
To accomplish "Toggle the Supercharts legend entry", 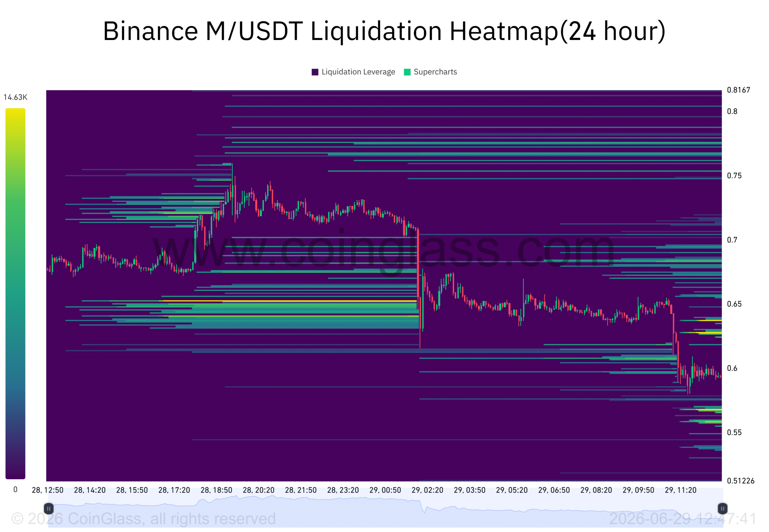I will click(x=430, y=72).
